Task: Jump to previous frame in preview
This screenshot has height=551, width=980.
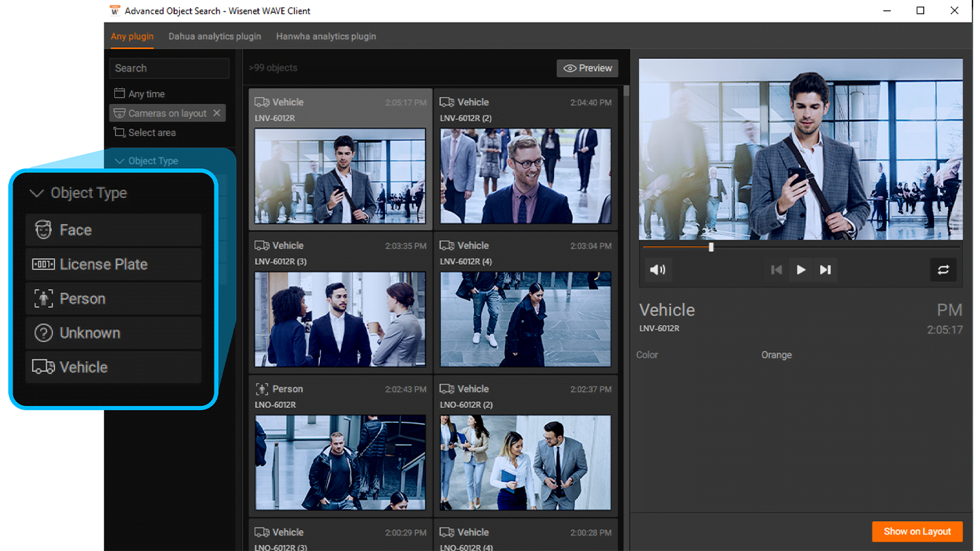Action: (x=776, y=270)
